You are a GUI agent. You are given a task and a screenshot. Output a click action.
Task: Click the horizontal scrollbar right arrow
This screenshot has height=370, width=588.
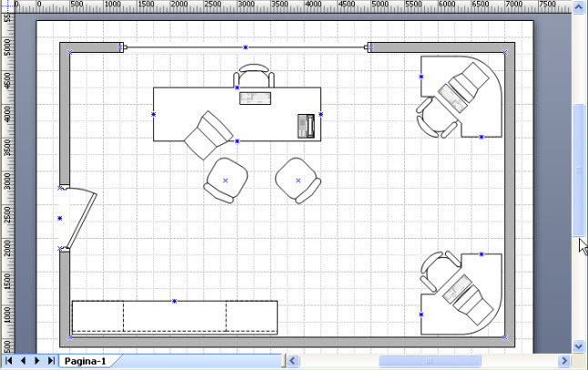[564, 362]
